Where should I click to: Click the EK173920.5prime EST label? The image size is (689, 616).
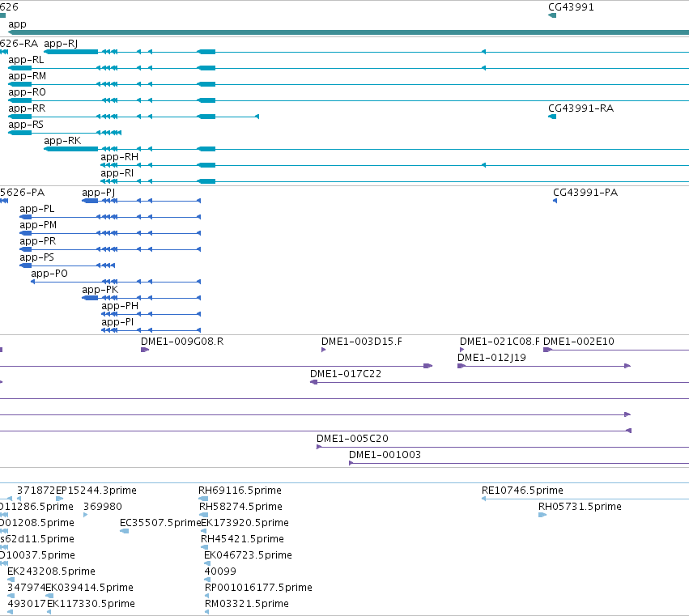click(x=245, y=523)
